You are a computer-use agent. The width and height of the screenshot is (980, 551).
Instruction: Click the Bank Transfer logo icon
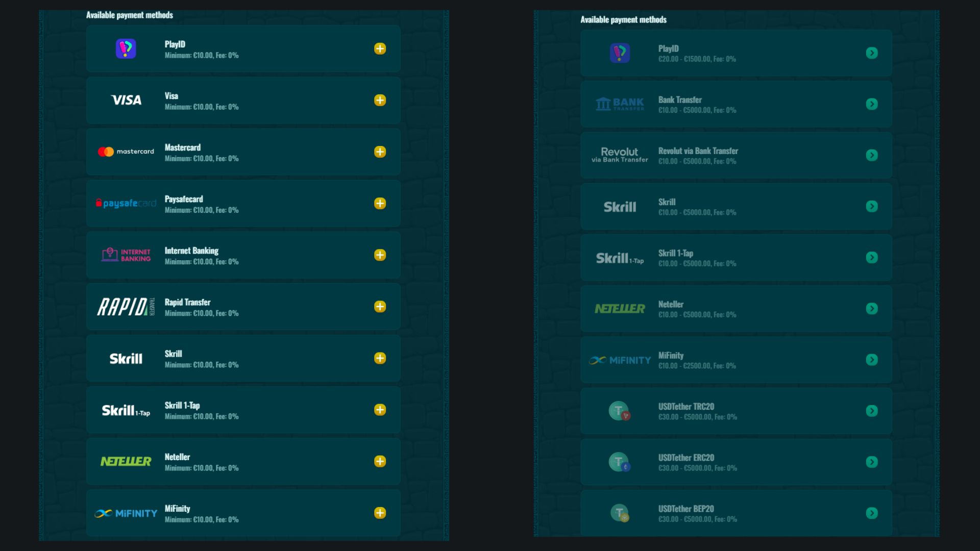point(620,104)
